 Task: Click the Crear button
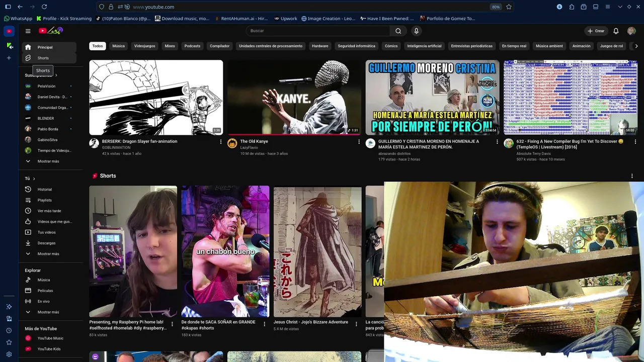tap(596, 31)
